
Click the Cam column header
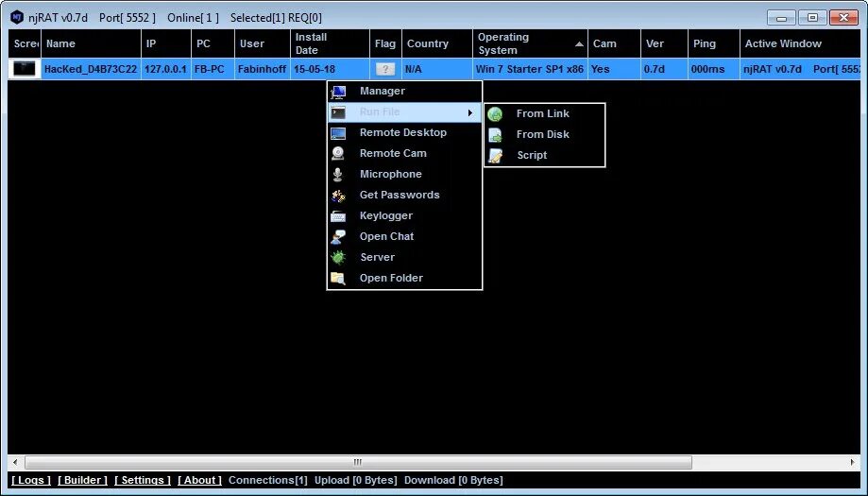615,43
